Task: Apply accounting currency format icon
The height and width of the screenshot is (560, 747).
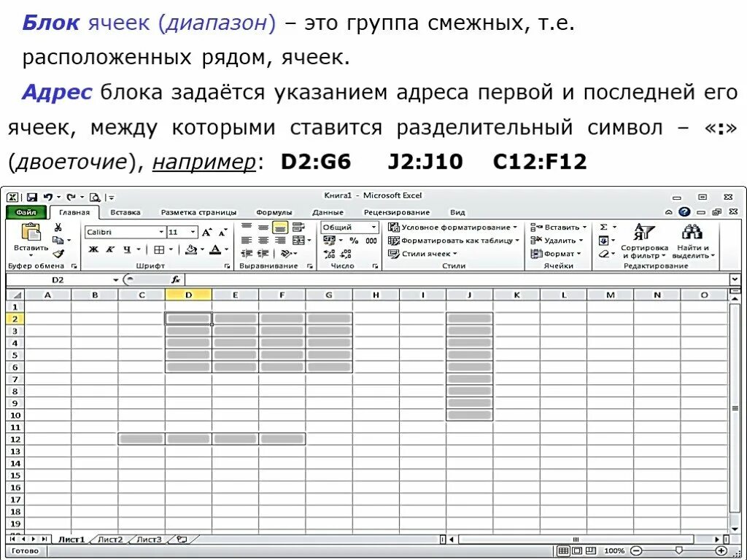Action: point(329,241)
